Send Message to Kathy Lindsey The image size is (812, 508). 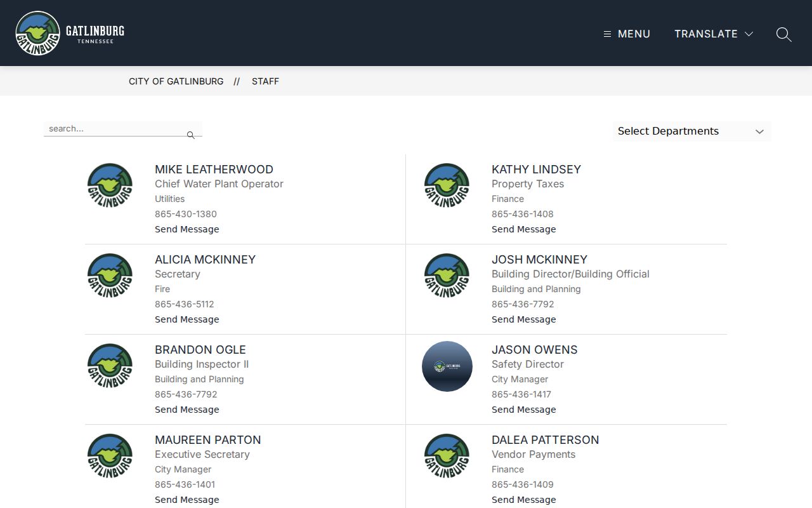[524, 229]
